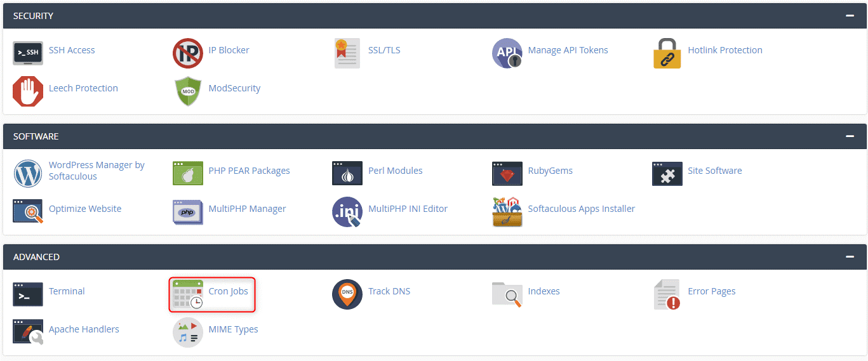This screenshot has width=868, height=361.
Task: Open the Softaculous Apps Installer link
Action: click(x=581, y=209)
